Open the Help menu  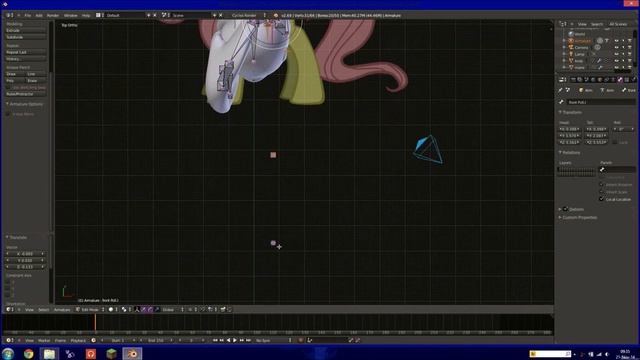pos(86,15)
